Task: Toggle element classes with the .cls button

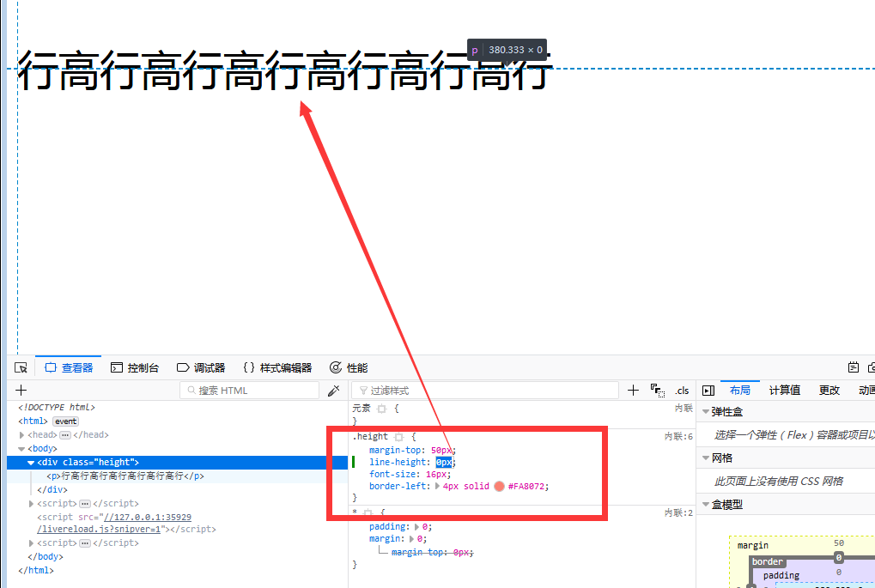Action: (683, 390)
